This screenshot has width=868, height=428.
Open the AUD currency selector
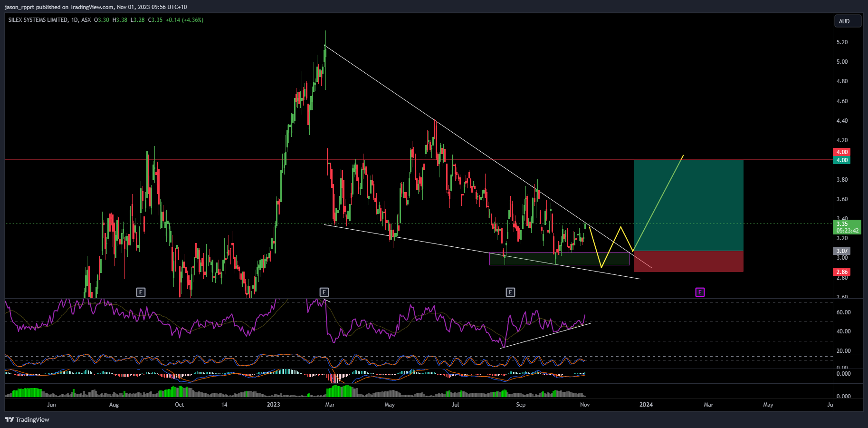click(x=848, y=21)
